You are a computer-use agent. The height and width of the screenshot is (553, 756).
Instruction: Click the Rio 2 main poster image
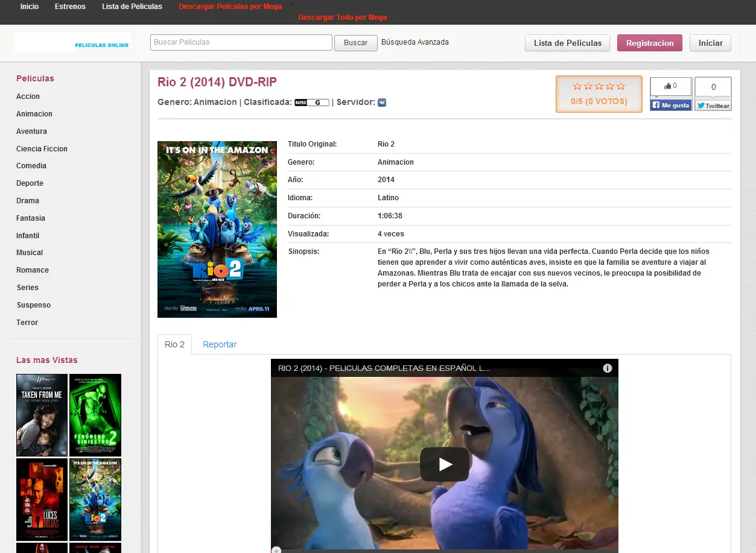click(217, 229)
